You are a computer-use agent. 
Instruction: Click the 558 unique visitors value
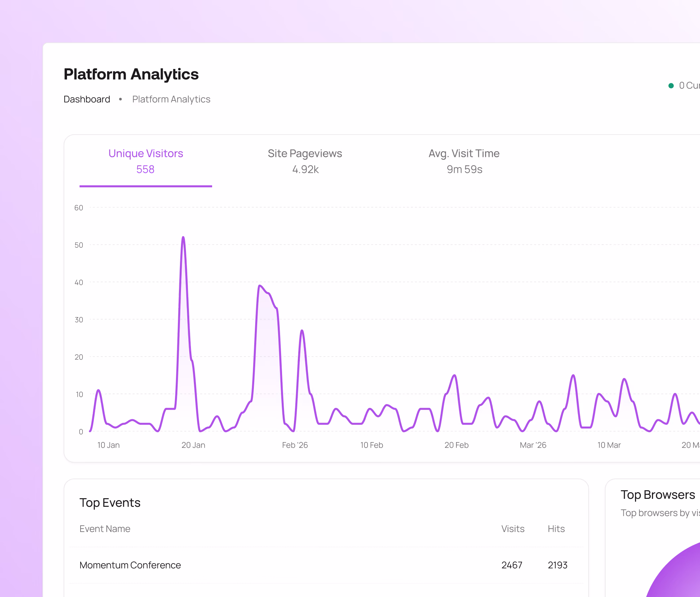[x=145, y=169]
